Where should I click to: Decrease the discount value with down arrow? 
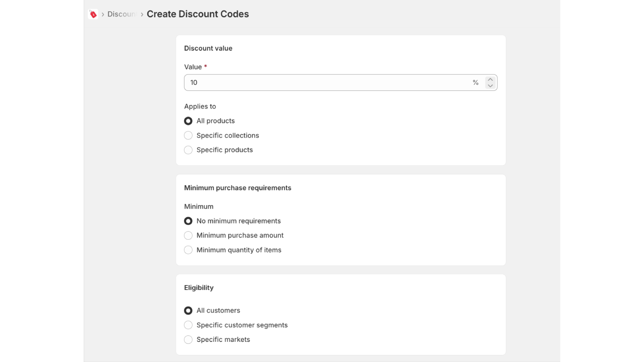point(490,86)
